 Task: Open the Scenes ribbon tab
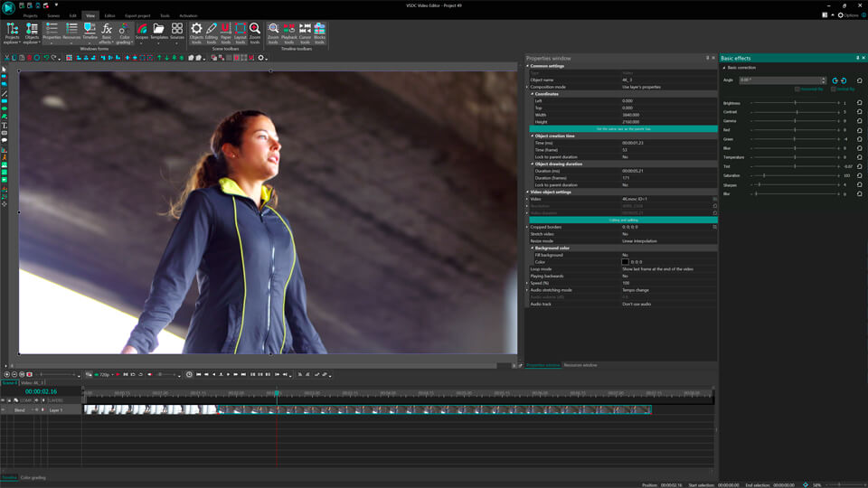(x=53, y=15)
